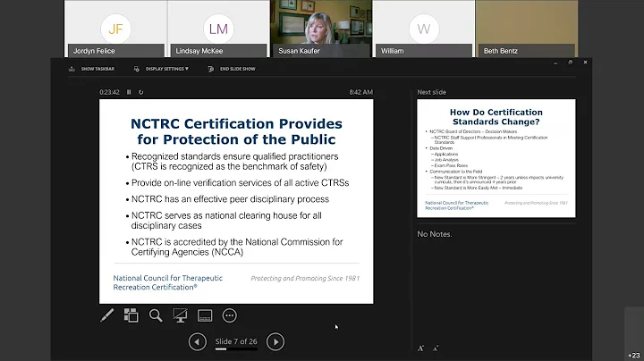Close the presenter view window

585,63
